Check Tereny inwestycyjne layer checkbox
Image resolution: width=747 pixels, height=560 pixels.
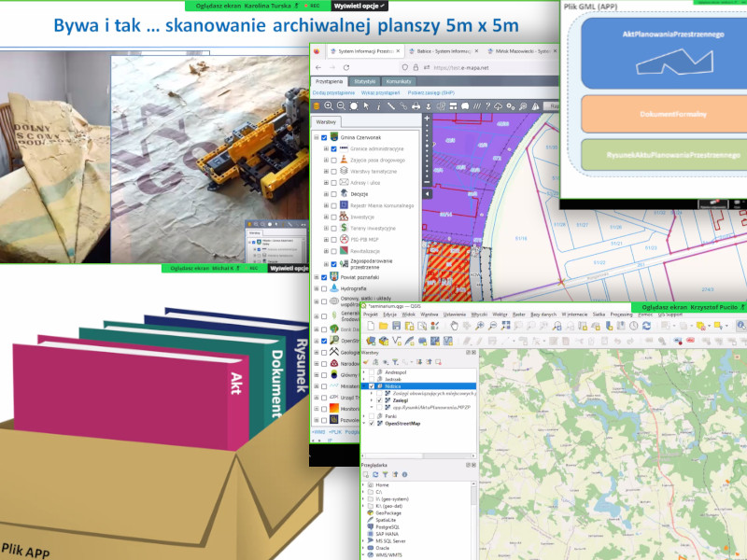point(333,229)
